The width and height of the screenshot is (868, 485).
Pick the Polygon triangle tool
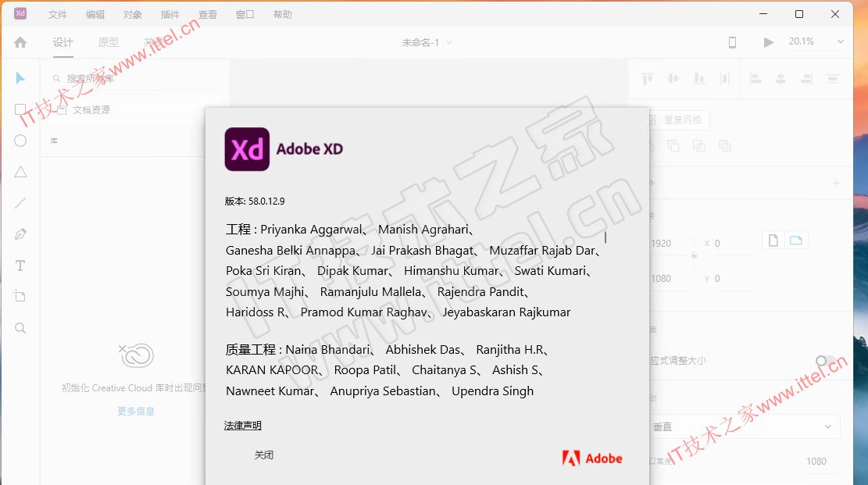(x=20, y=172)
